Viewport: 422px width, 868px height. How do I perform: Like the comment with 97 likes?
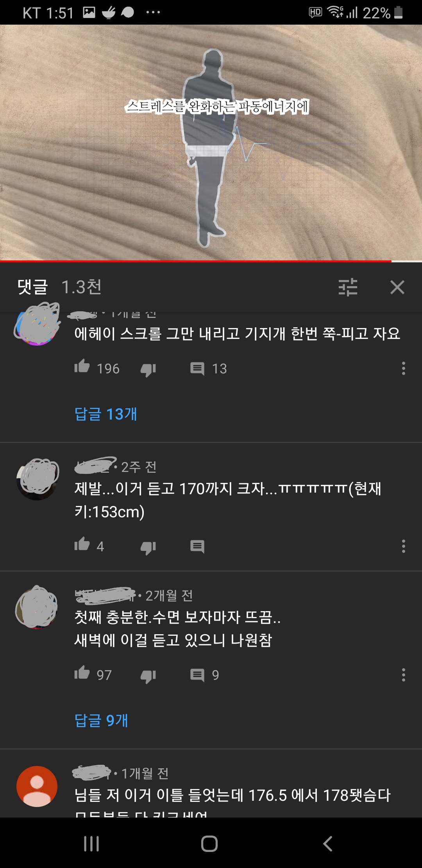[x=82, y=673]
